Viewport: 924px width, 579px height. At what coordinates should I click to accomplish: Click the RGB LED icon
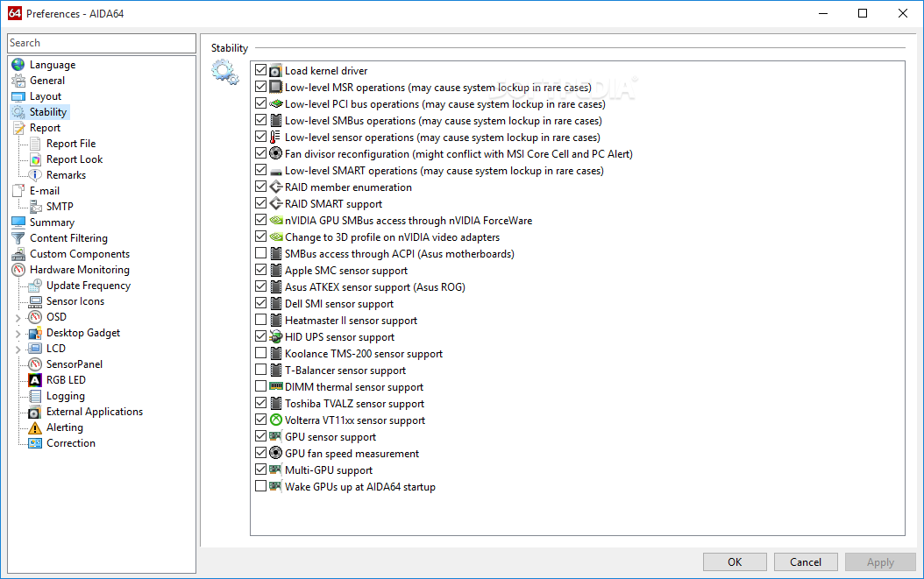(x=35, y=380)
